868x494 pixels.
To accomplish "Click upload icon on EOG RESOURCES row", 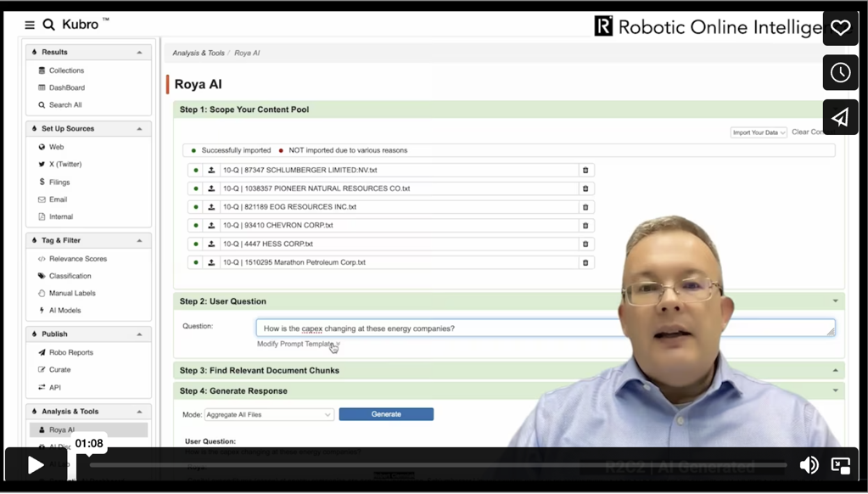I will [211, 207].
